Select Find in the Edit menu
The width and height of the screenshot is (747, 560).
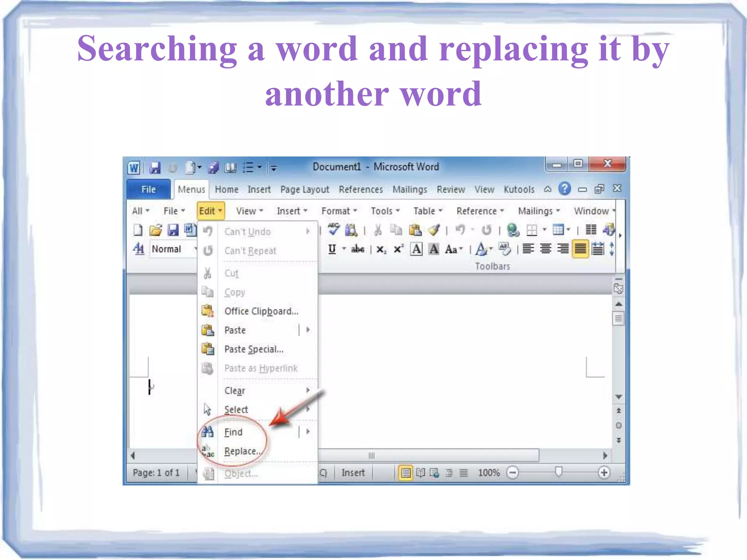tap(233, 432)
